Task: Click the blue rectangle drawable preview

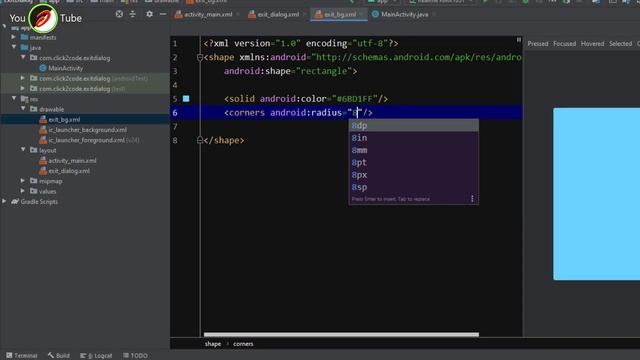Action: [596, 194]
